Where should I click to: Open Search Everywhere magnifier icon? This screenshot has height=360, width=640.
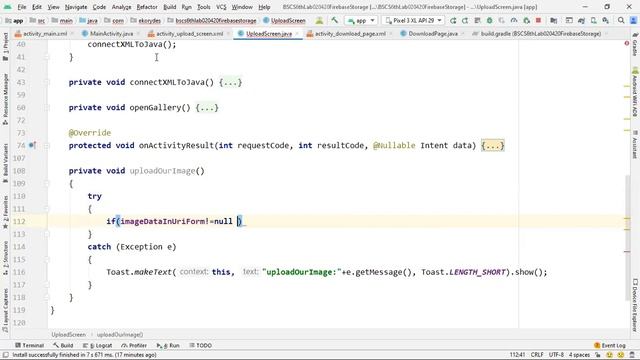tap(621, 20)
